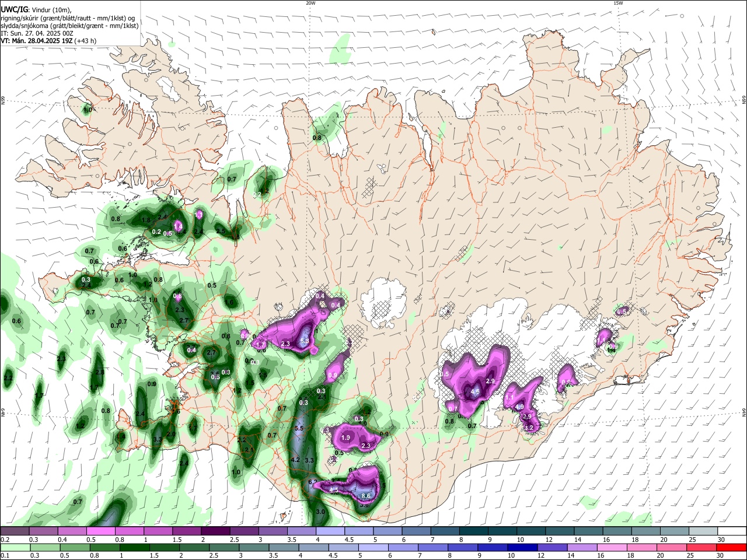Image resolution: width=747 pixels, height=560 pixels.
Task: Click the pale green 0.1–0.3 swatch, lower legend row
Action: tap(15, 547)
